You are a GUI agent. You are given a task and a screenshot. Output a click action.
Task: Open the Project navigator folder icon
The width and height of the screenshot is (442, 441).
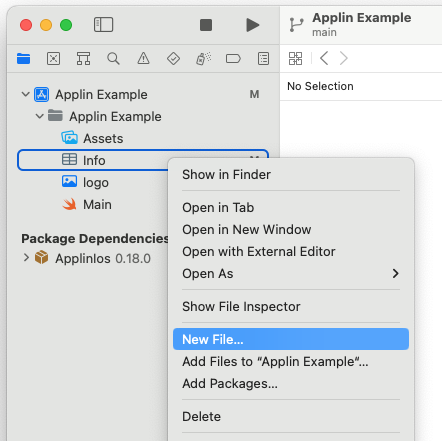[x=24, y=59]
